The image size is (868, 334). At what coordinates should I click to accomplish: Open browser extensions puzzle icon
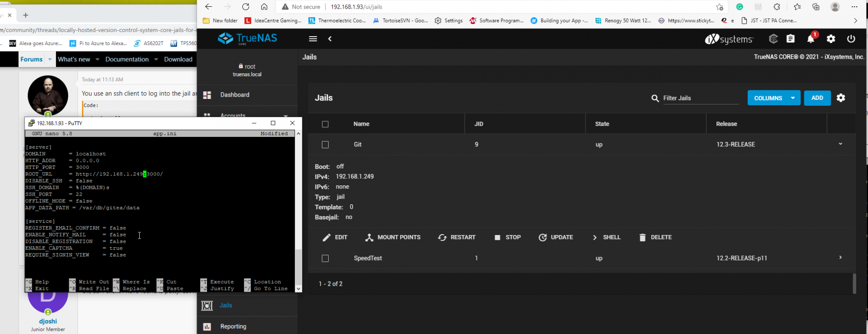[777, 7]
